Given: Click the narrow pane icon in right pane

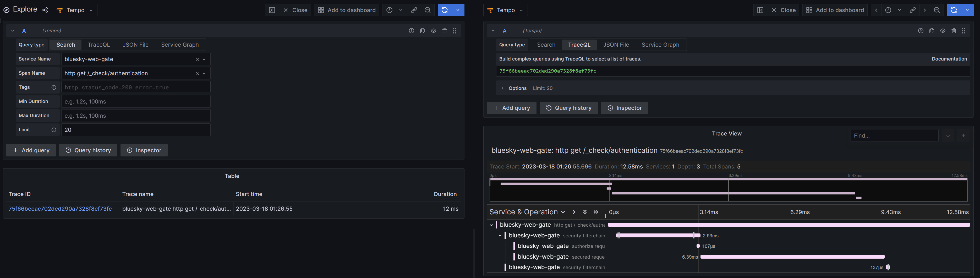Looking at the screenshot, I should click(x=760, y=10).
